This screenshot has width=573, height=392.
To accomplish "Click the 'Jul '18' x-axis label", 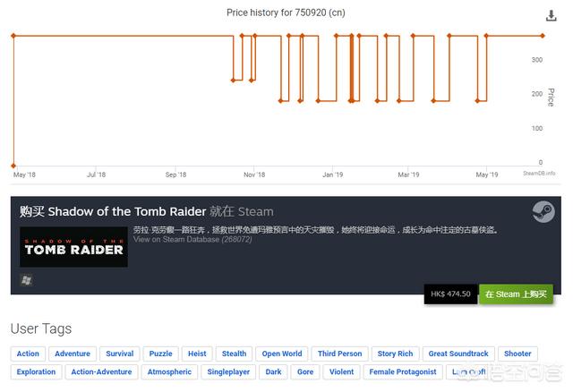I will 96,175.
